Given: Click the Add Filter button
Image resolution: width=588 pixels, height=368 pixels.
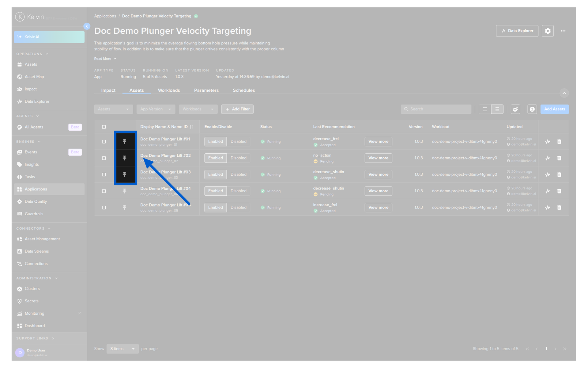Looking at the screenshot, I should pyautogui.click(x=237, y=109).
